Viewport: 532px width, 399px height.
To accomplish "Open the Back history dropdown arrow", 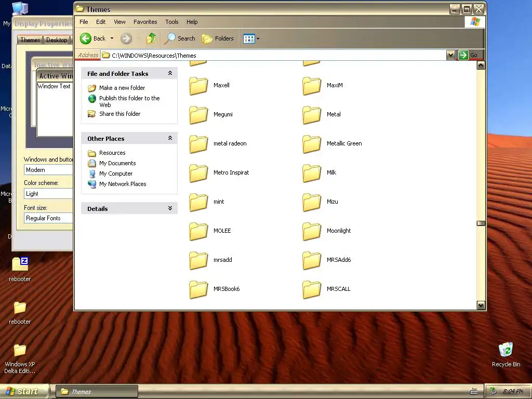I will tap(112, 38).
